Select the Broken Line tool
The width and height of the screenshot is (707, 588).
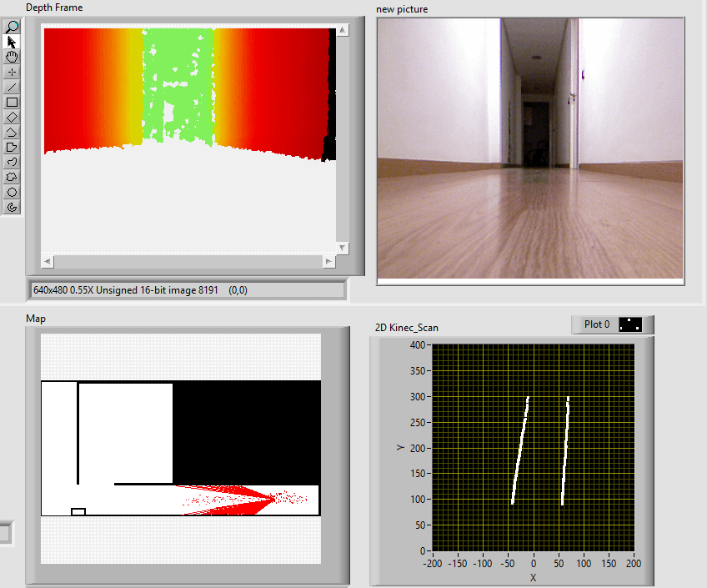12,132
